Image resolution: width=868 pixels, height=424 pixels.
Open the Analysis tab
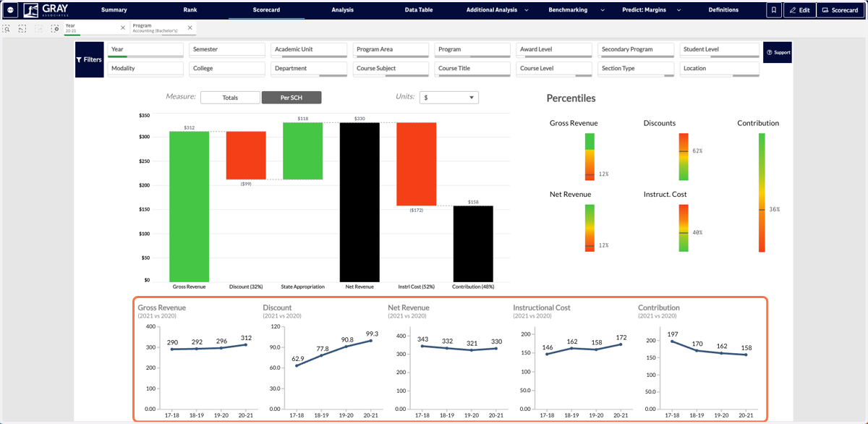click(x=342, y=10)
